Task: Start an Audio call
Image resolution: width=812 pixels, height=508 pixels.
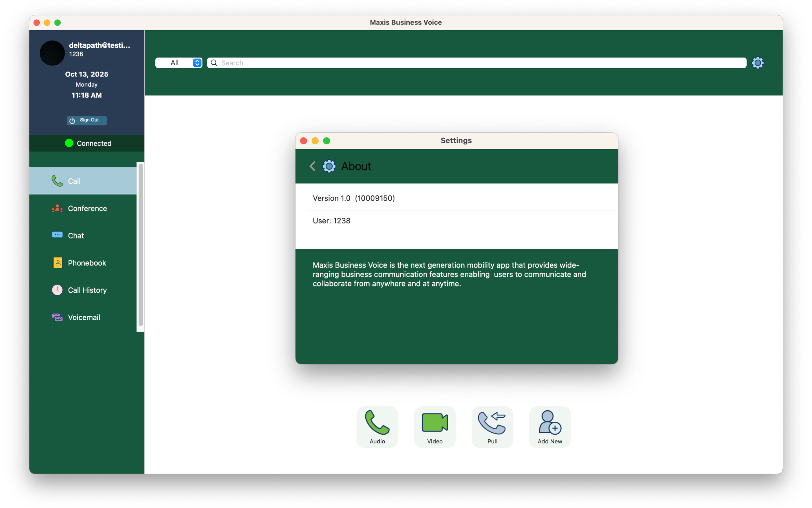Action: 377,427
